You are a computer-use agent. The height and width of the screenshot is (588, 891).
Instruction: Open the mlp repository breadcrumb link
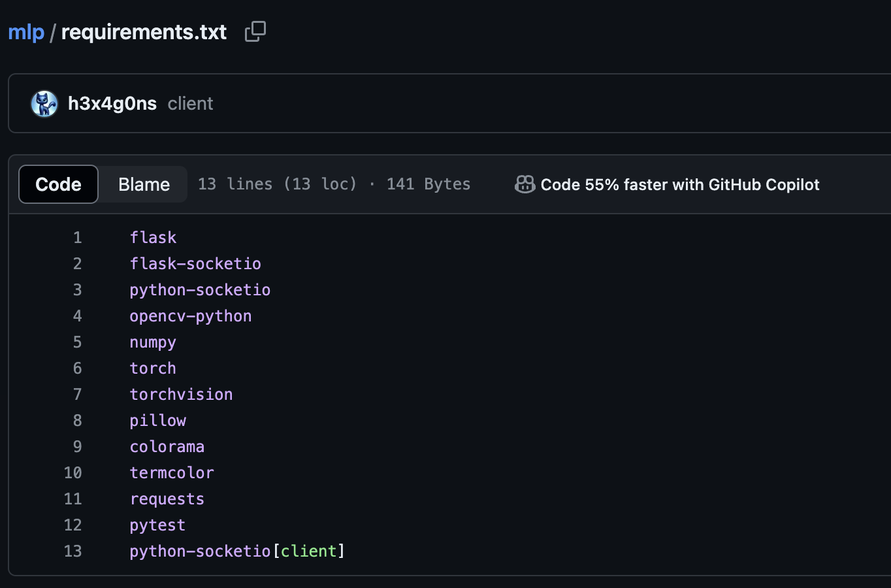tap(26, 32)
